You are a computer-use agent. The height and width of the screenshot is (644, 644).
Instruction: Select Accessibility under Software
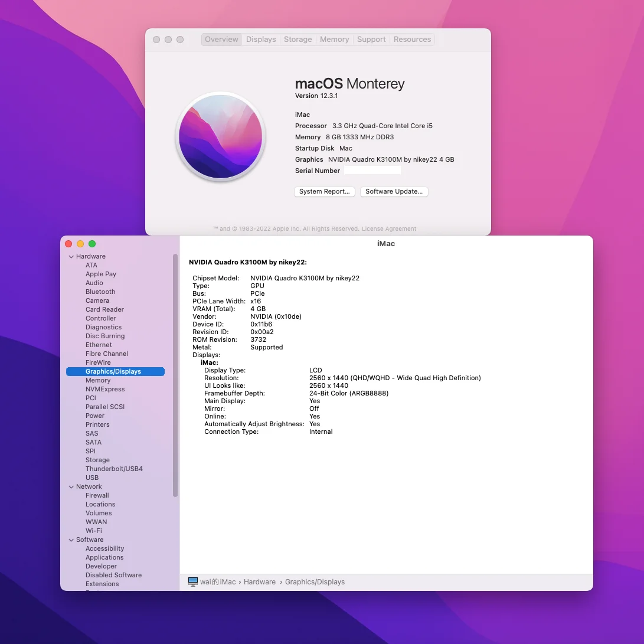coord(104,548)
